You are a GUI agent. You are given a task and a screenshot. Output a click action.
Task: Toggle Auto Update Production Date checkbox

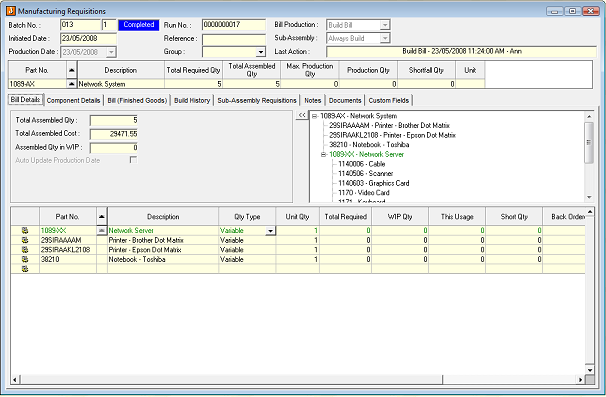[133, 160]
